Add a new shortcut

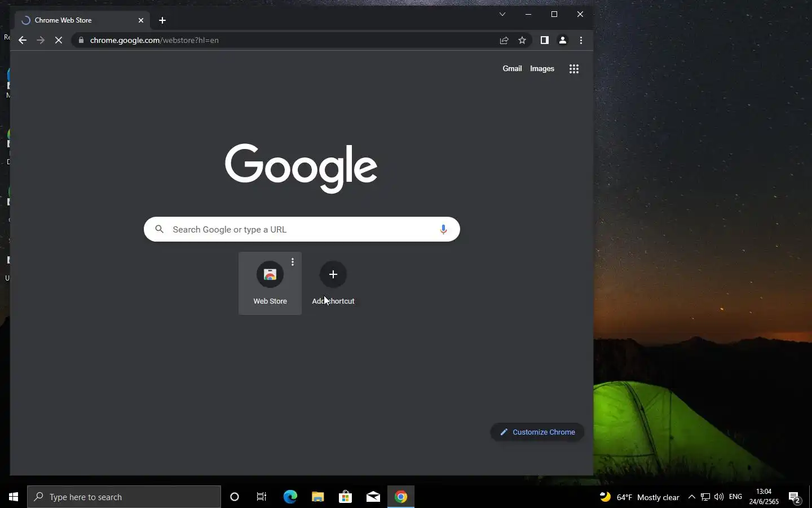pyautogui.click(x=333, y=283)
